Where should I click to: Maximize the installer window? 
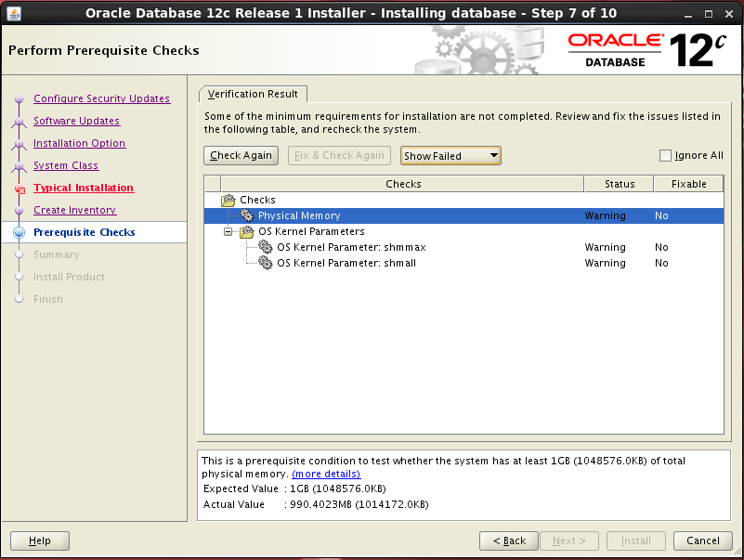click(x=709, y=14)
